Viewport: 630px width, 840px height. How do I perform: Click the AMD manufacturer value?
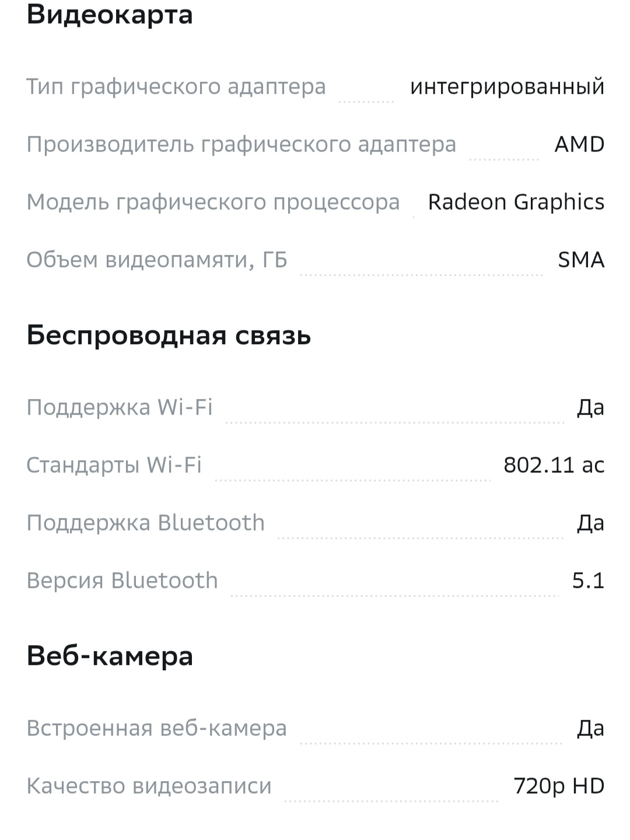click(579, 144)
